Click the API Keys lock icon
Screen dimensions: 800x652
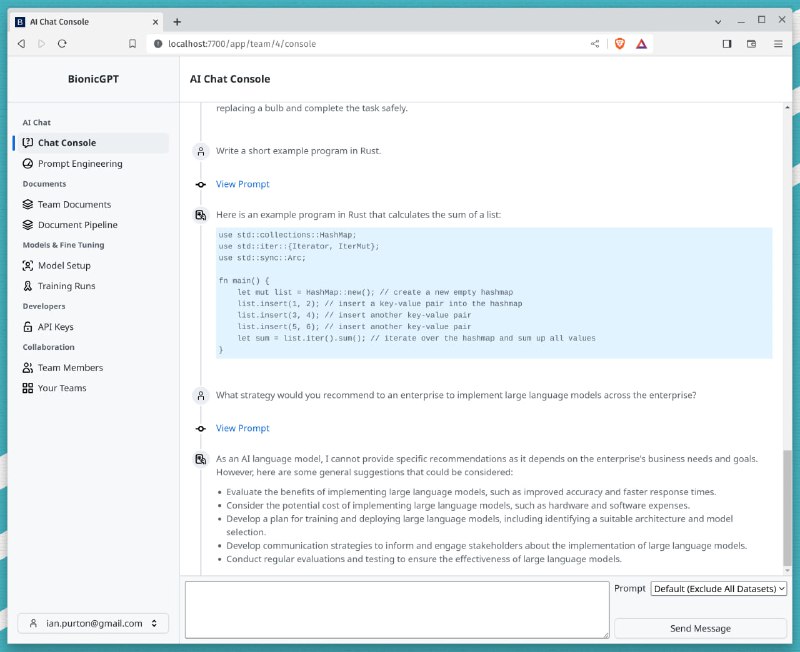(28, 327)
